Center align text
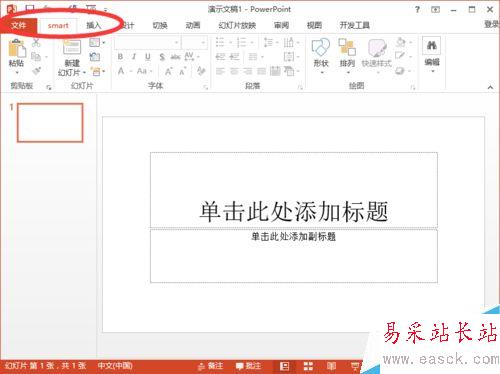The height and width of the screenshot is (374, 500). [234, 71]
